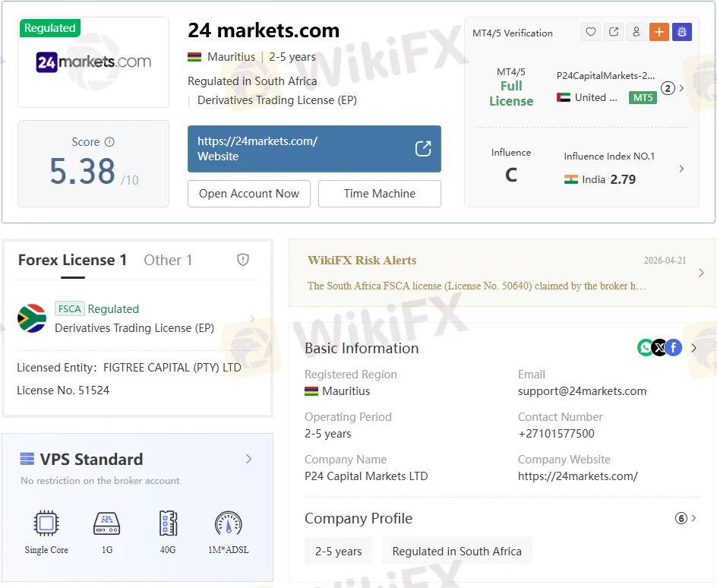Open VPS Standard details arrow

[x=248, y=459]
